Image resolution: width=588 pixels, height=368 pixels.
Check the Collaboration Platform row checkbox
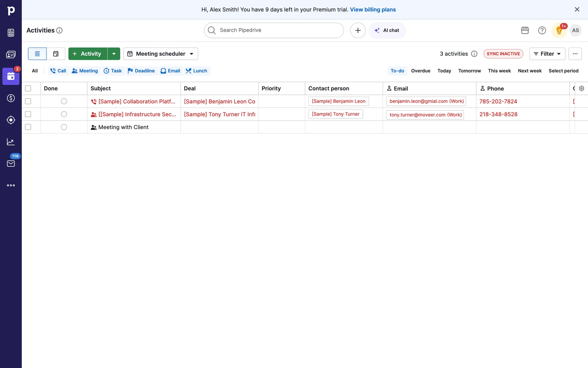28,101
